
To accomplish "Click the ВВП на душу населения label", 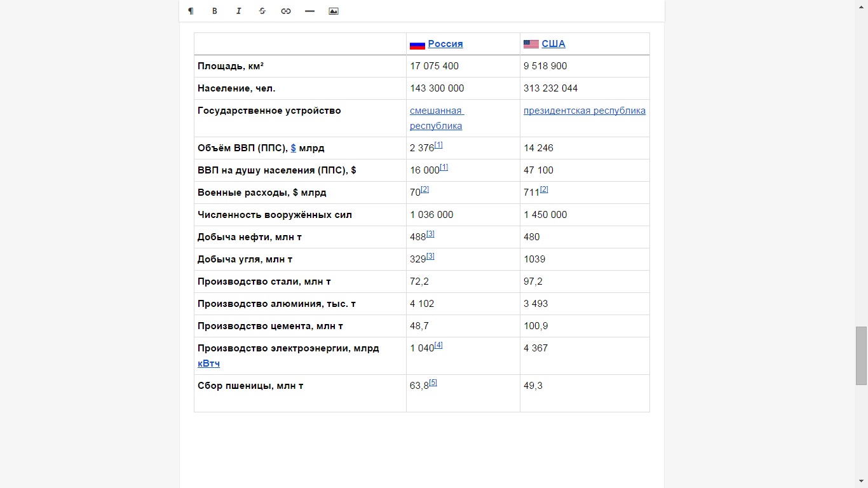I will point(277,170).
